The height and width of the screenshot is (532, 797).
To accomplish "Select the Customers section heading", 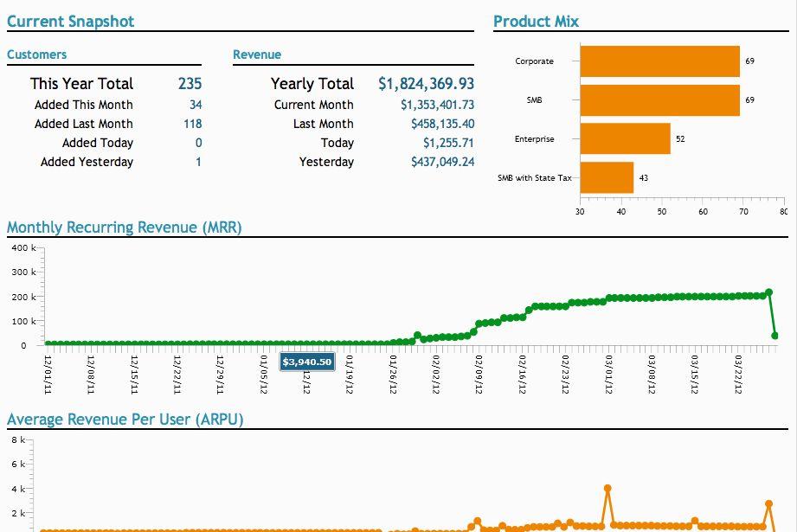I will tap(36, 54).
